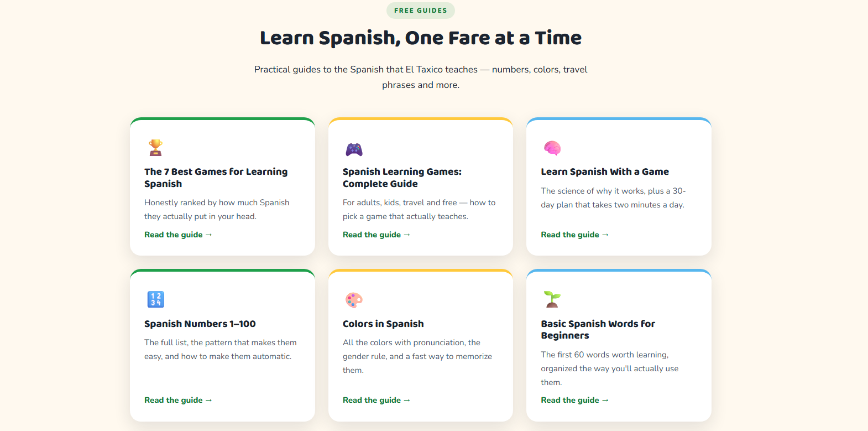
Task: Read the guide for 7 Best Games
Action: point(178,235)
